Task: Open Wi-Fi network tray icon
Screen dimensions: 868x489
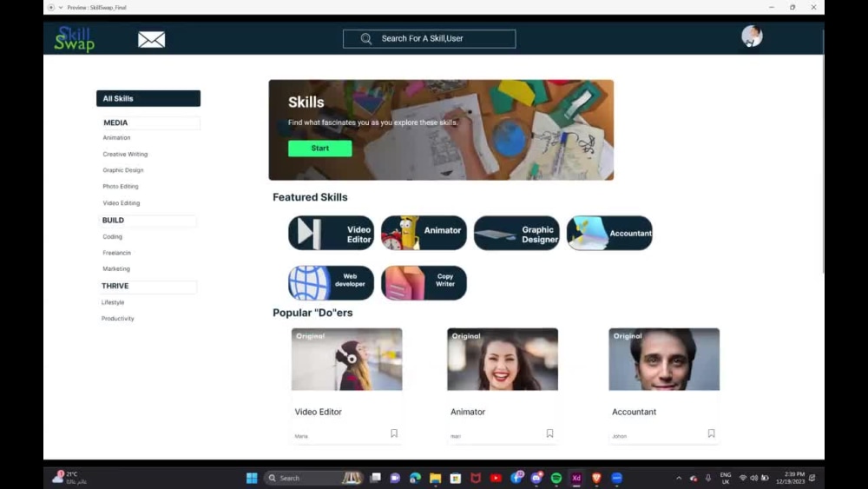Action: tap(743, 478)
